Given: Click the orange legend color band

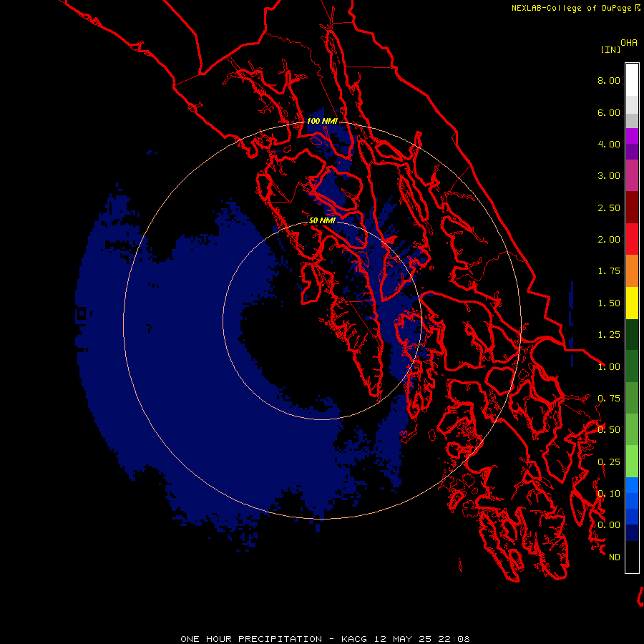Looking at the screenshot, I should tap(632, 271).
